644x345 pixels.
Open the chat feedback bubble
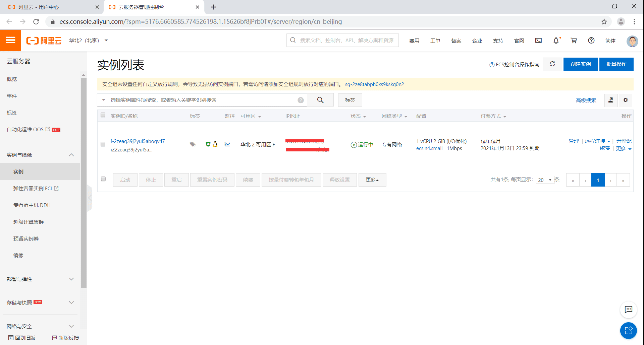[629, 309]
